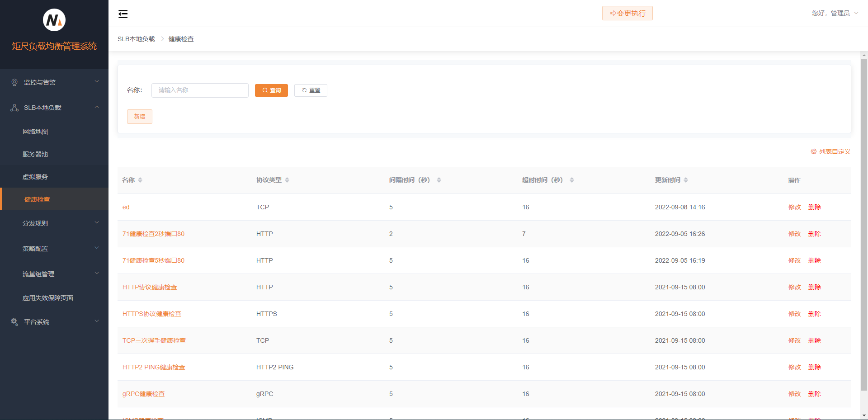Click the 查询 search button

[271, 90]
